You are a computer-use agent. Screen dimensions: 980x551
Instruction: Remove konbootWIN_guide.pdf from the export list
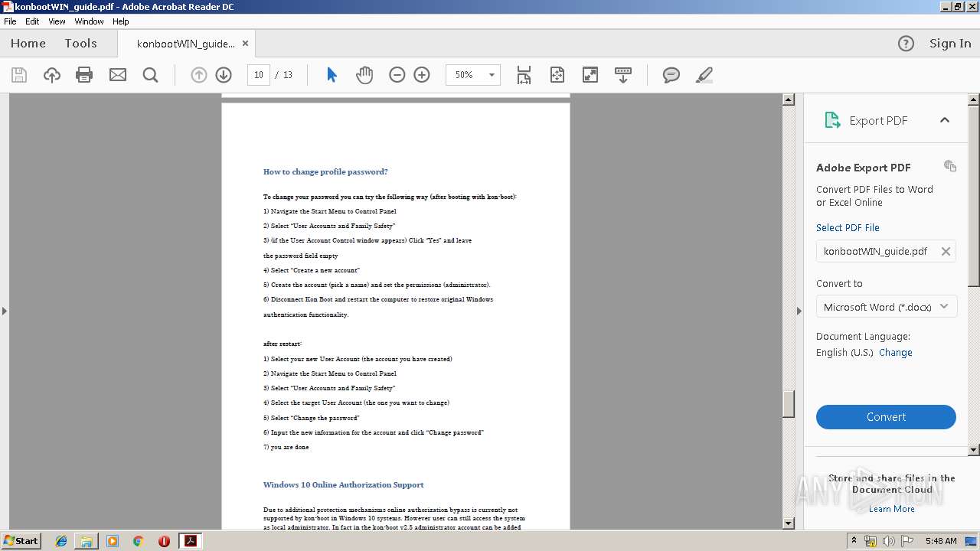946,251
